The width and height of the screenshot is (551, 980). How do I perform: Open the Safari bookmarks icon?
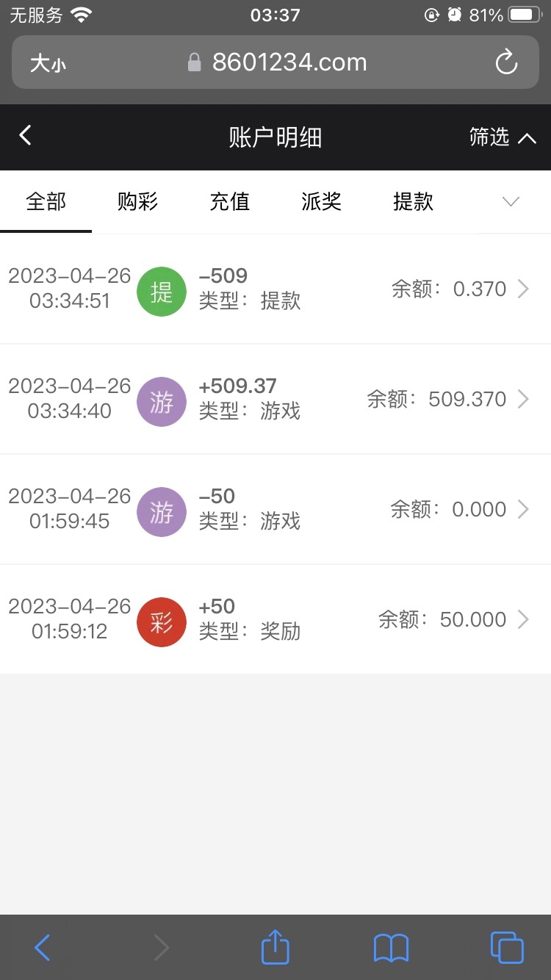pos(391,948)
